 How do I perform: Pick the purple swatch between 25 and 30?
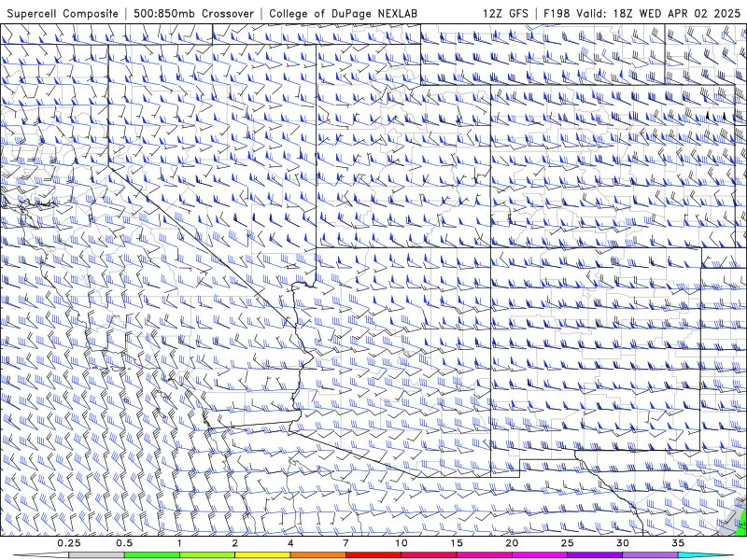coord(595,555)
